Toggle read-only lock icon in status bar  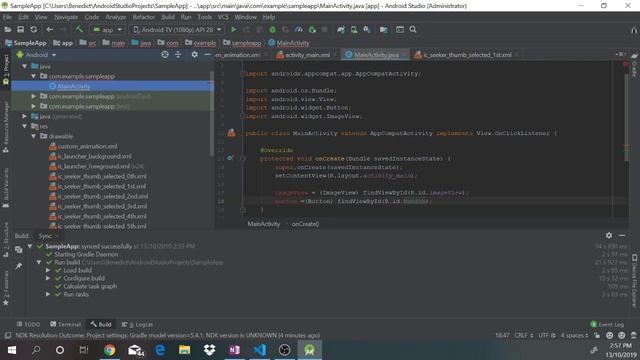(597, 336)
